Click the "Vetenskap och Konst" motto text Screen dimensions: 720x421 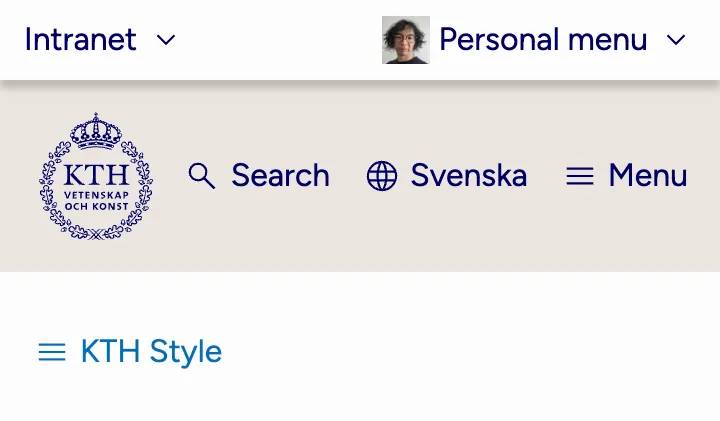point(96,199)
